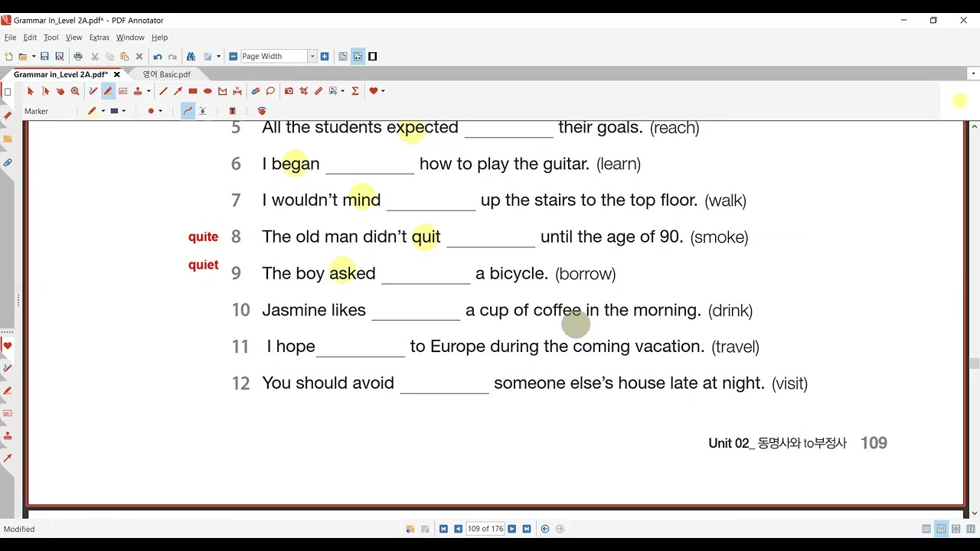Screen dimensions: 980x551
Task: Open the marker width dot dropdown
Action: pos(160,111)
